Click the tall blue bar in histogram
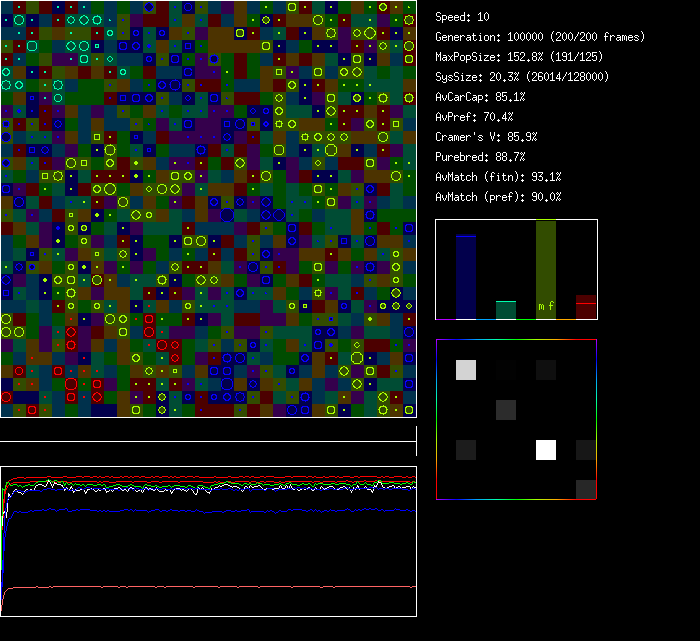The height and width of the screenshot is (641, 700). tap(465, 277)
